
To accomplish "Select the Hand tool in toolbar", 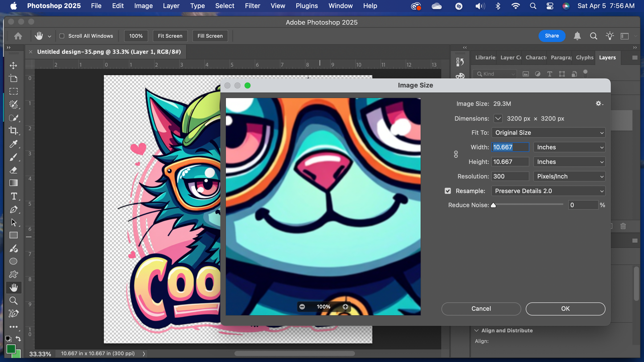I will pyautogui.click(x=13, y=288).
